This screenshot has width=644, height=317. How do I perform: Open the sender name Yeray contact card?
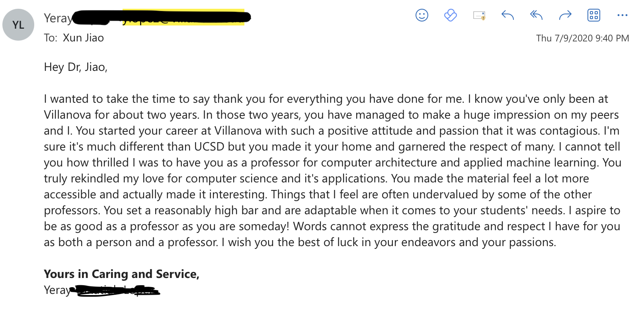(x=58, y=18)
